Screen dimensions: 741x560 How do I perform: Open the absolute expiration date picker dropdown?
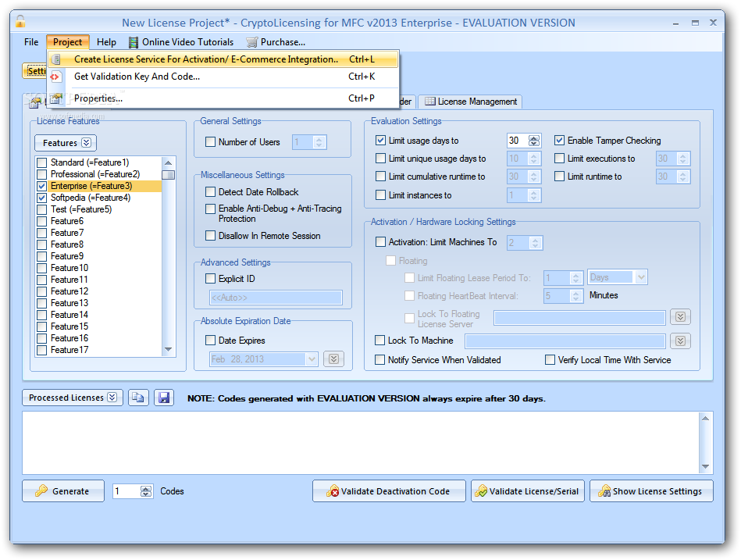coord(312,359)
